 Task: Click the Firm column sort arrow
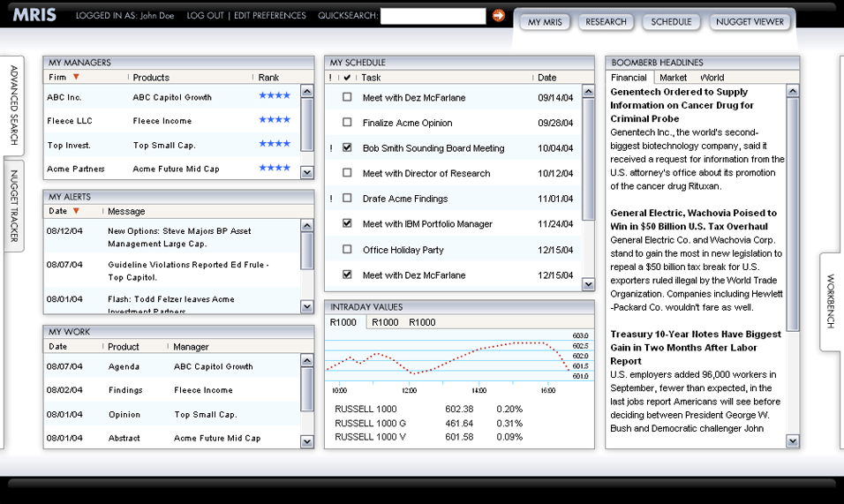click(x=76, y=77)
